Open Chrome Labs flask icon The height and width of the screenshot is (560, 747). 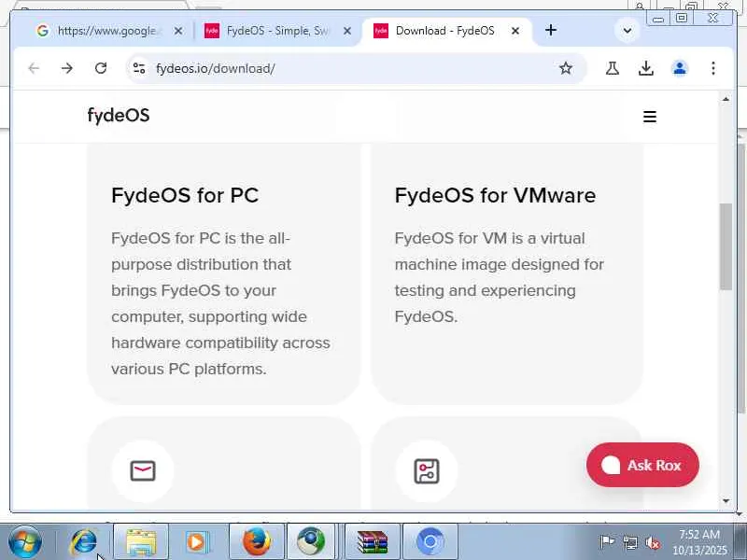[613, 68]
